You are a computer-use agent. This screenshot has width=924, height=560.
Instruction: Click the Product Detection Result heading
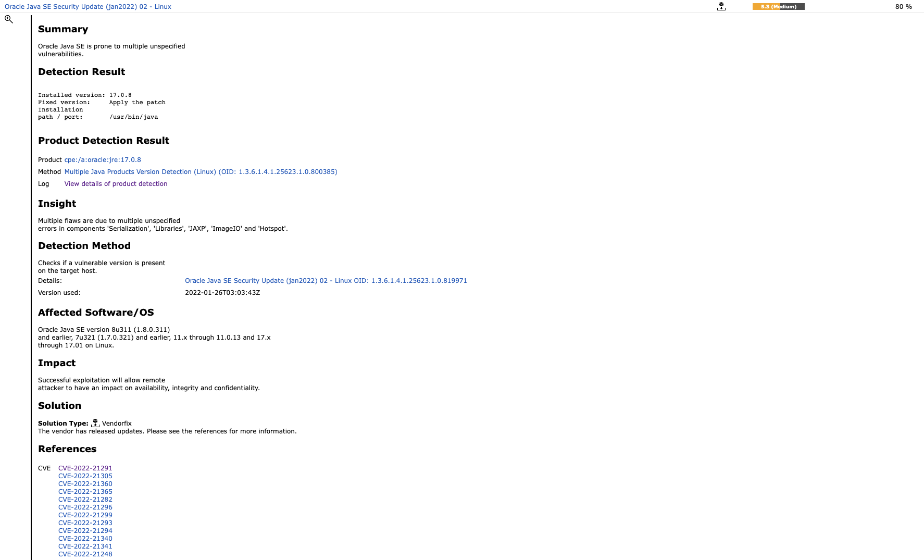tap(104, 141)
